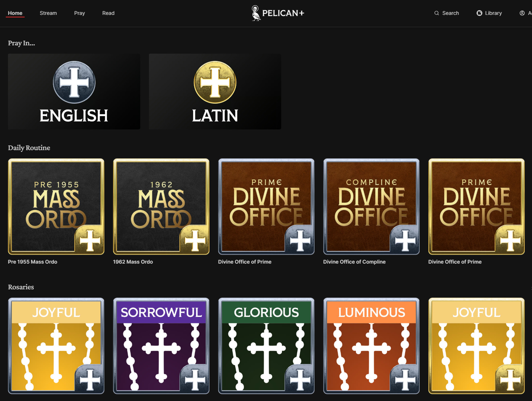Select the Sorrowful rosary card
This screenshot has height=401, width=532.
161,346
